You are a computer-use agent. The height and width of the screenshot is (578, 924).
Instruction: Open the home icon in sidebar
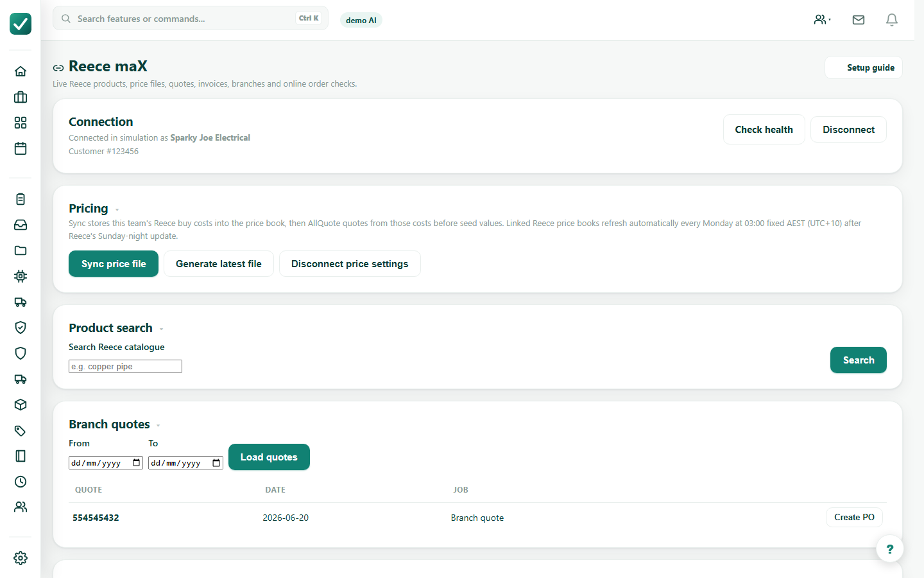click(x=21, y=71)
